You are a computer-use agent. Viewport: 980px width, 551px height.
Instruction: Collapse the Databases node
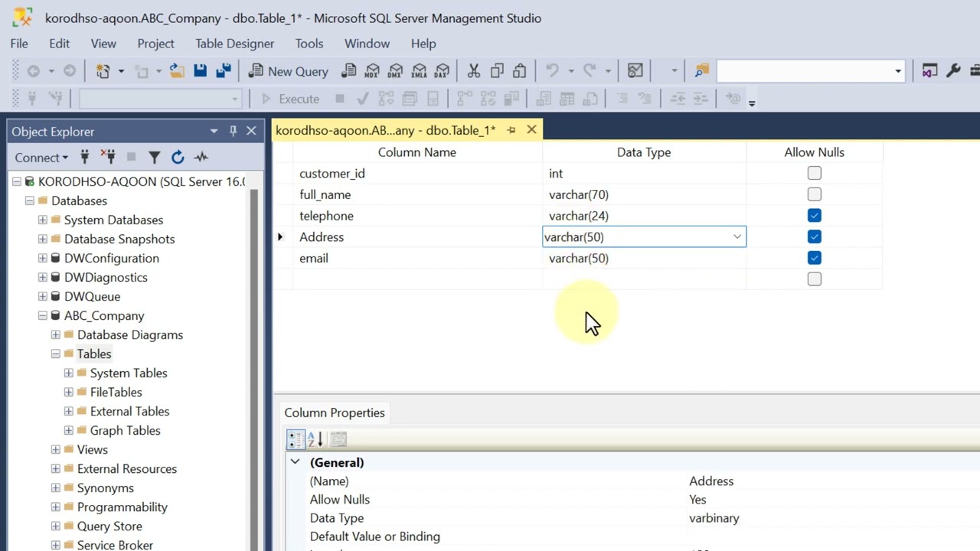click(29, 201)
